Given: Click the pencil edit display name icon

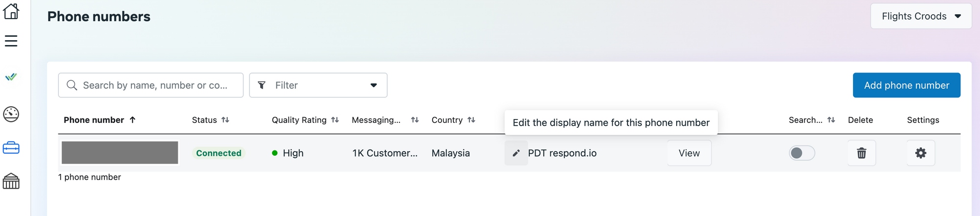Looking at the screenshot, I should coord(516,153).
